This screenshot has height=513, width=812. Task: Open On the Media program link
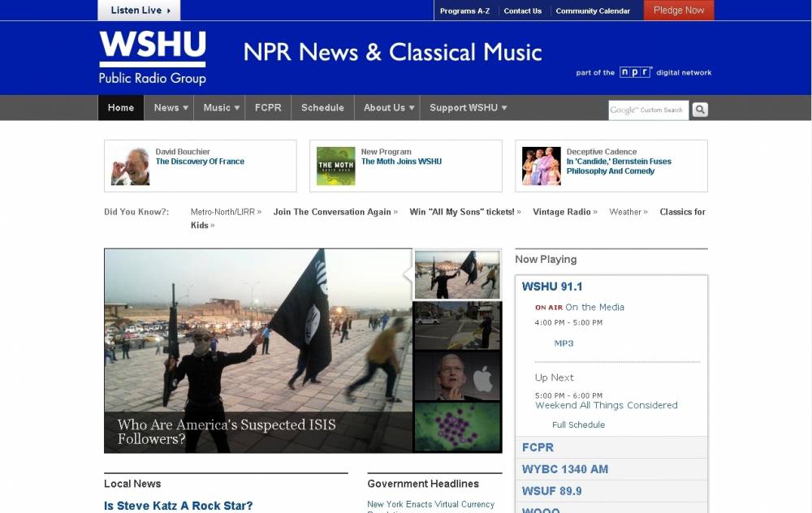594,307
